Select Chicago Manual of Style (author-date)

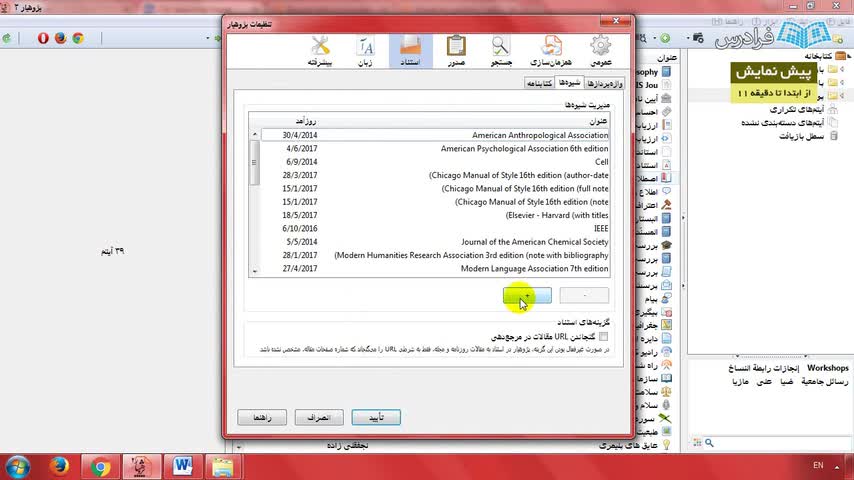click(435, 175)
